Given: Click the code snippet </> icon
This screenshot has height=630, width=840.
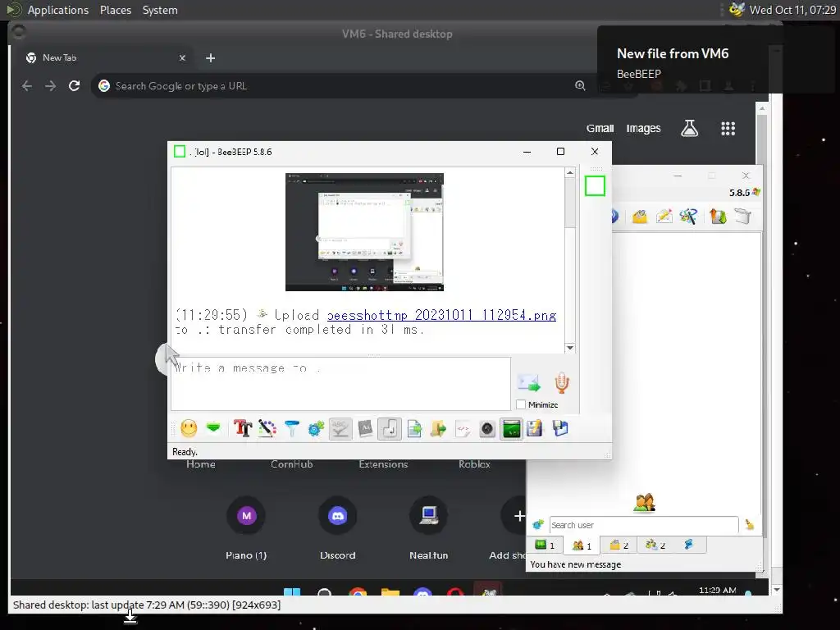Looking at the screenshot, I should point(463,428).
